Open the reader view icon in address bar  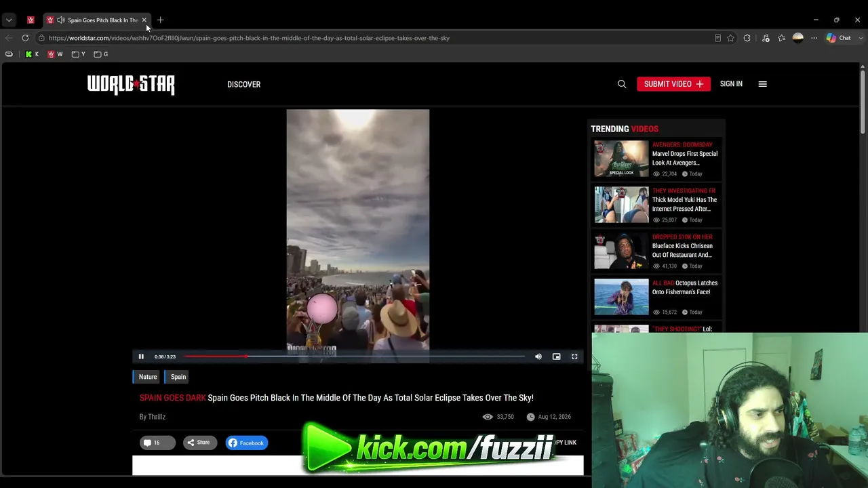(x=717, y=38)
